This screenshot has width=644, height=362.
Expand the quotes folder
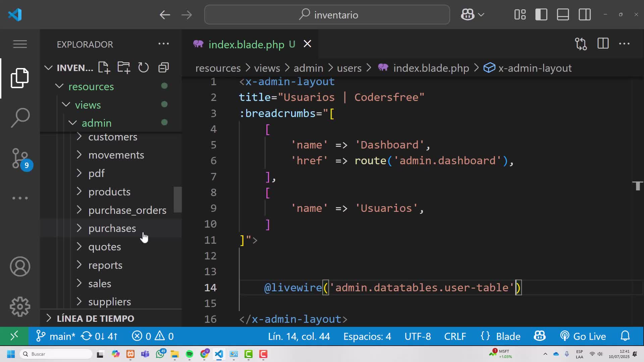point(79,246)
